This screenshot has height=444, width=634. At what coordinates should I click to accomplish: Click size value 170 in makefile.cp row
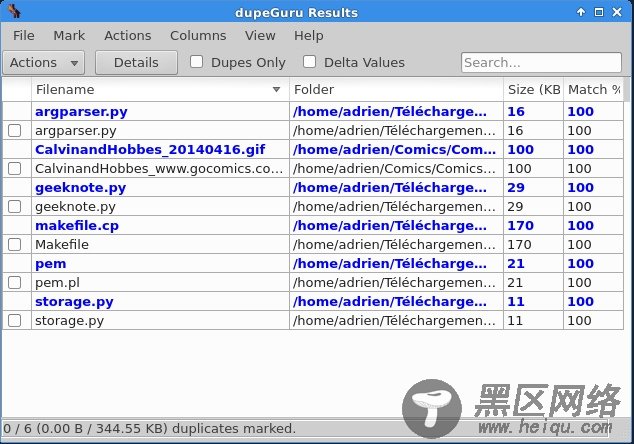(x=520, y=226)
